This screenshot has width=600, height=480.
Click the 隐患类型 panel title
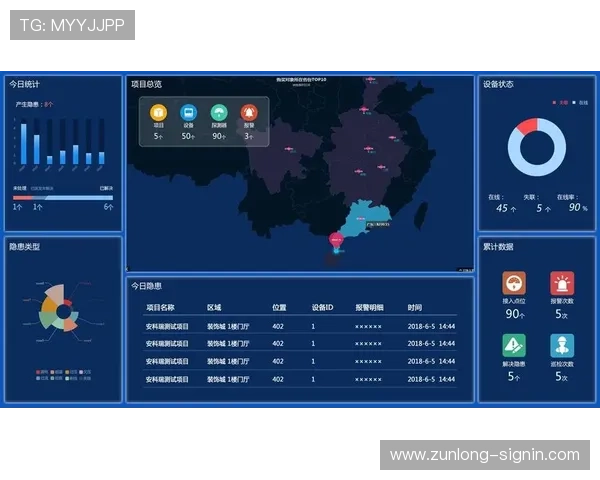point(24,247)
